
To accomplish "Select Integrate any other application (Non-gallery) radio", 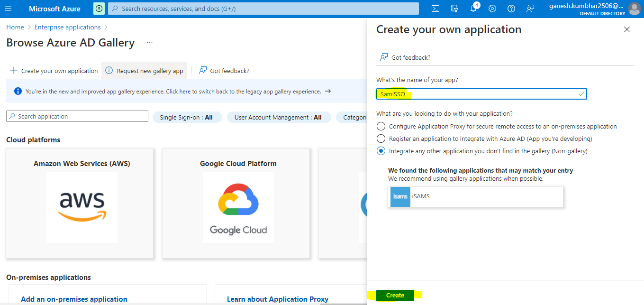I will 381,151.
